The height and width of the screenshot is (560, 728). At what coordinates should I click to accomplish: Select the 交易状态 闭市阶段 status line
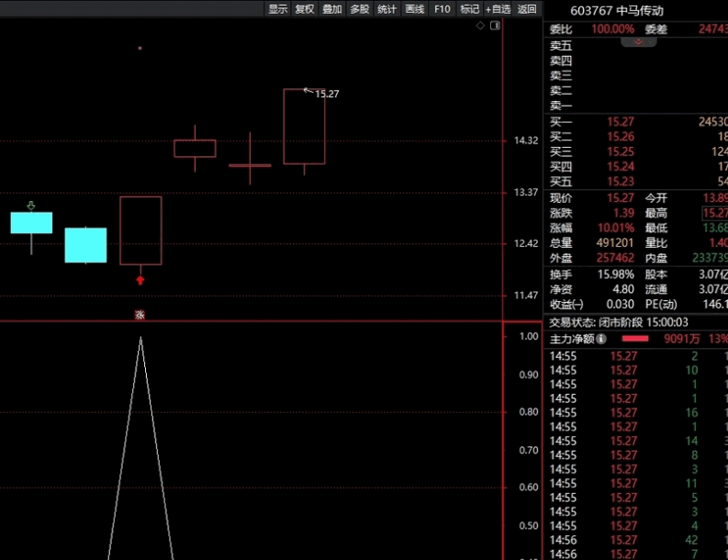point(619,322)
